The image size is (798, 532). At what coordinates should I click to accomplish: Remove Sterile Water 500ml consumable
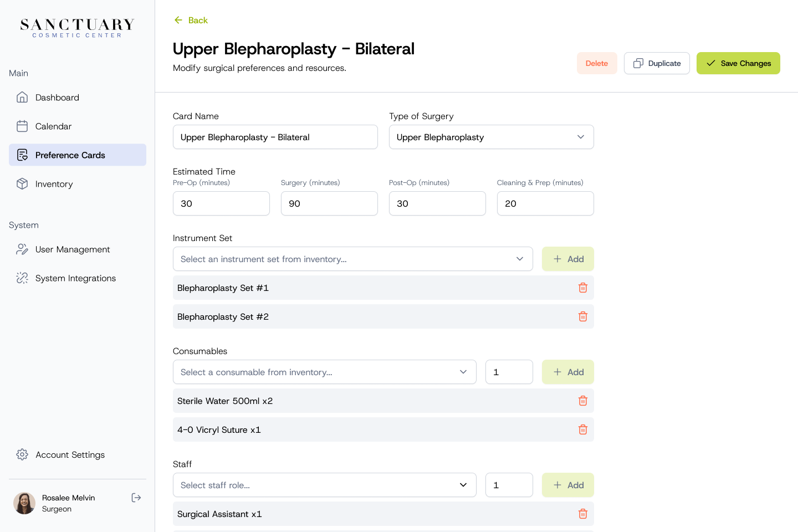tap(583, 401)
